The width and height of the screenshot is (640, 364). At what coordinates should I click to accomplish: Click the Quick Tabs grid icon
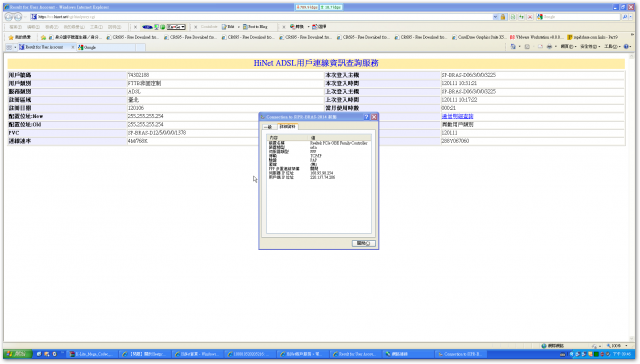tap(9, 47)
